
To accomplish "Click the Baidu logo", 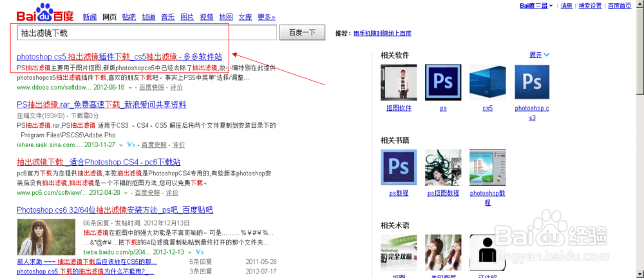I will [x=45, y=13].
